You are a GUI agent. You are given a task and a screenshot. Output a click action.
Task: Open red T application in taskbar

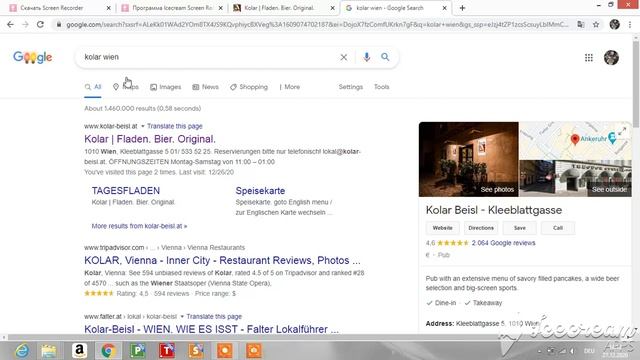(x=167, y=351)
